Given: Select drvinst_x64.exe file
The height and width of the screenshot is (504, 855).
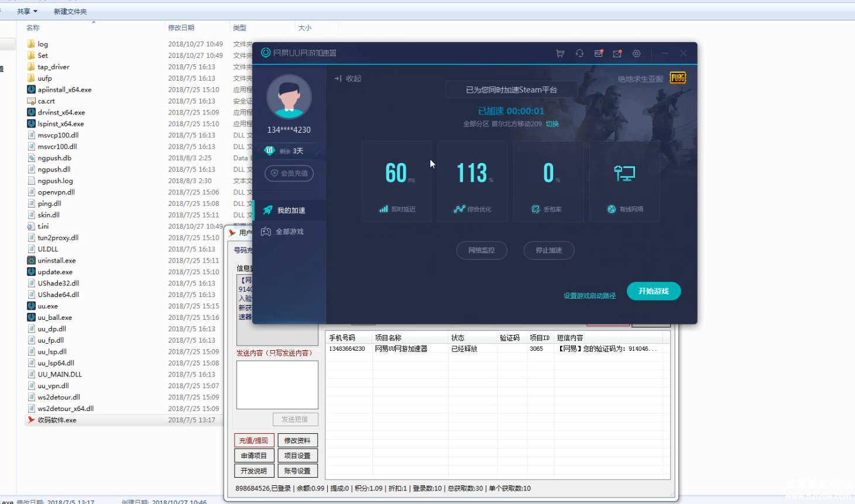Looking at the screenshot, I should pos(61,112).
